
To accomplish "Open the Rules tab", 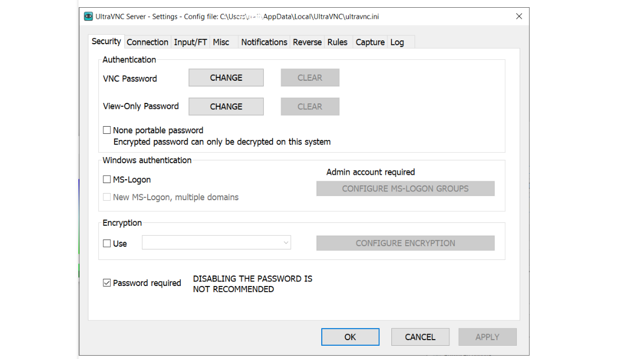I will pyautogui.click(x=337, y=42).
